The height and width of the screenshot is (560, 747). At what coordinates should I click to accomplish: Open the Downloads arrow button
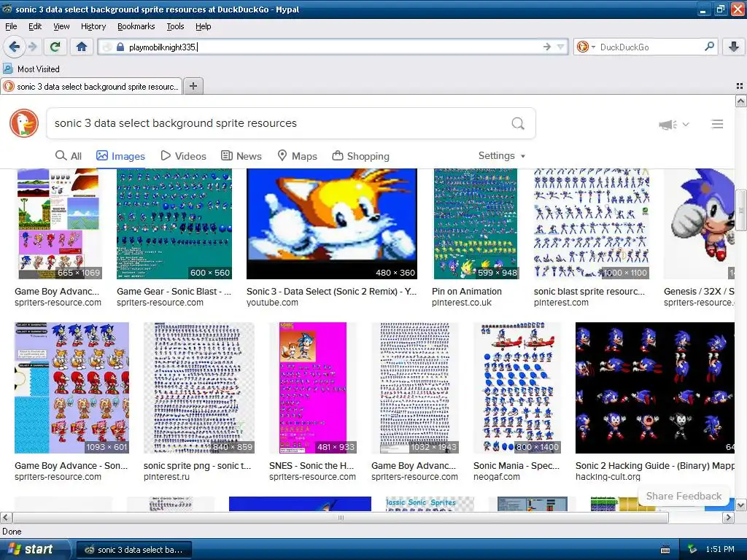[734, 47]
